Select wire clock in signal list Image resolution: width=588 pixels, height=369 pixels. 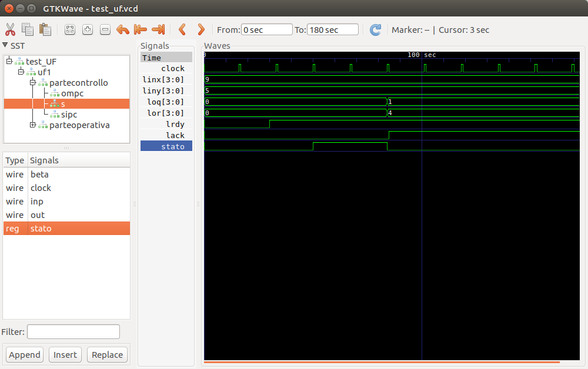pos(67,188)
